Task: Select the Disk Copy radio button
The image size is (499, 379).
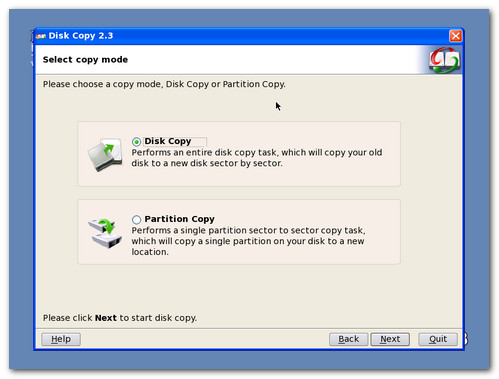Action: coord(136,142)
